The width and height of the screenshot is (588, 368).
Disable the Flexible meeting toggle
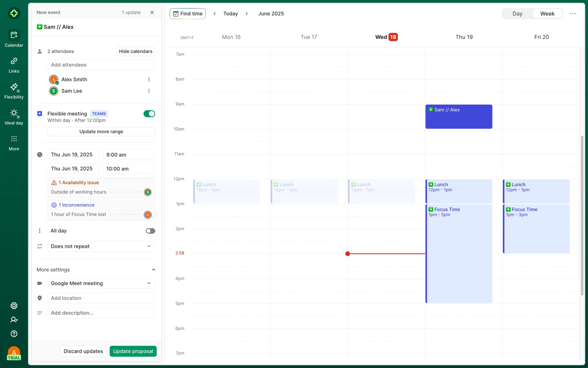[x=149, y=114]
